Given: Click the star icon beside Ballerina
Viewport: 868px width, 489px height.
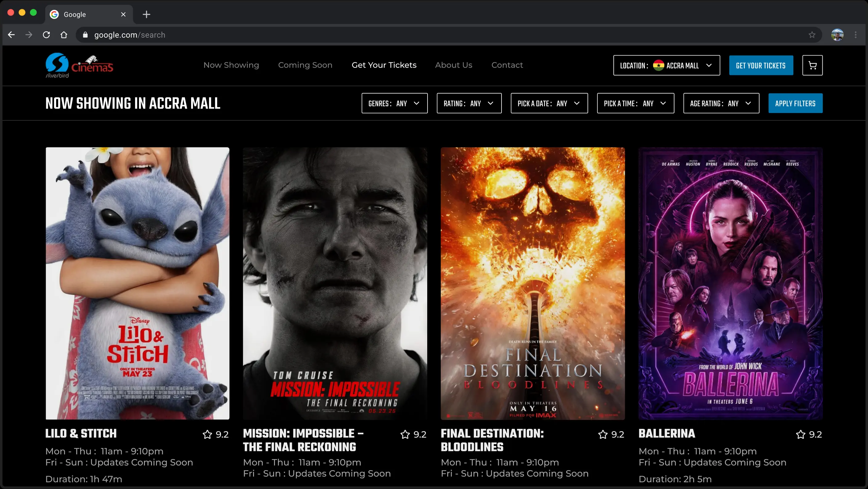Looking at the screenshot, I should click(x=800, y=434).
